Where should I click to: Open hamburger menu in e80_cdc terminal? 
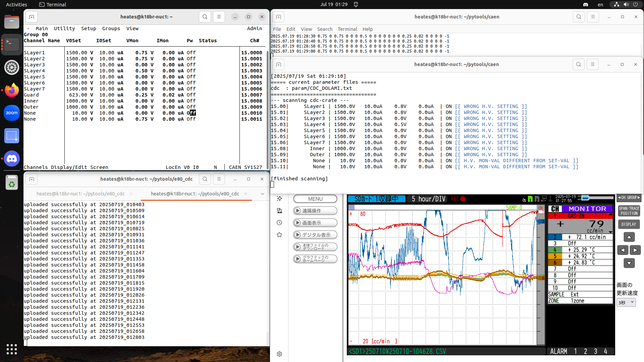click(x=219, y=179)
